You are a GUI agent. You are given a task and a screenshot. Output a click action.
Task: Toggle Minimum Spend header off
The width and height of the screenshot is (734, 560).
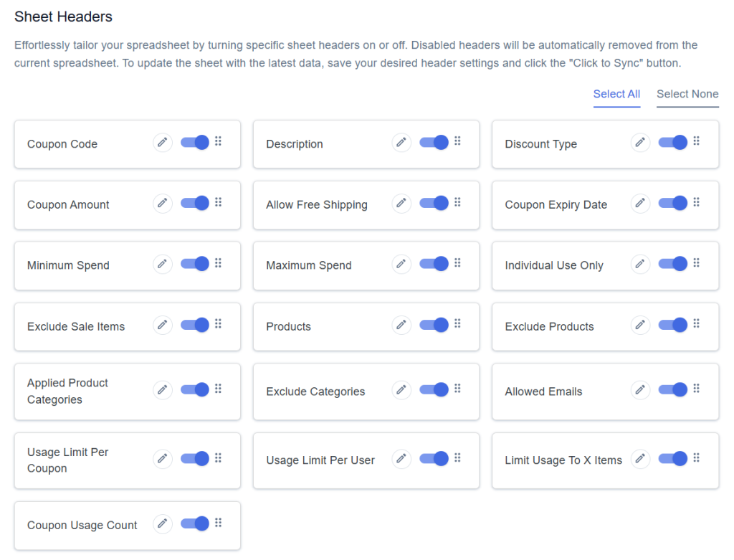(195, 264)
